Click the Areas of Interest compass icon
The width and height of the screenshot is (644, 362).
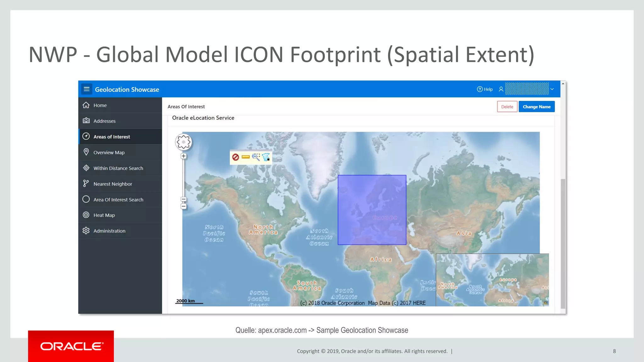(86, 136)
